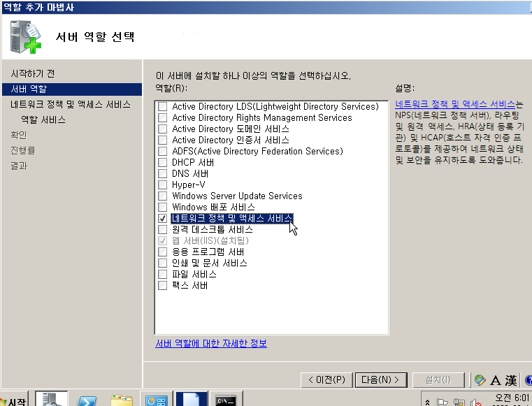Select the Hyper-V role label
This screenshot has height=406, width=532.
pyautogui.click(x=189, y=185)
